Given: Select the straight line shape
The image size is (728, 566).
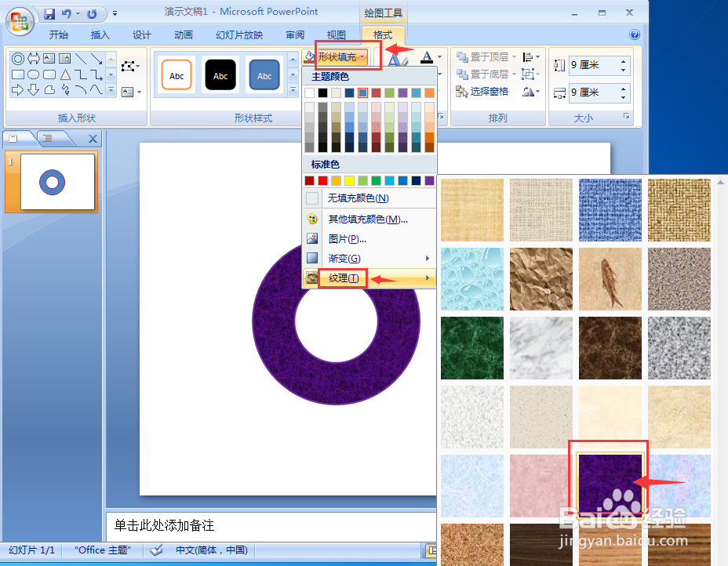Looking at the screenshot, I should [80, 59].
